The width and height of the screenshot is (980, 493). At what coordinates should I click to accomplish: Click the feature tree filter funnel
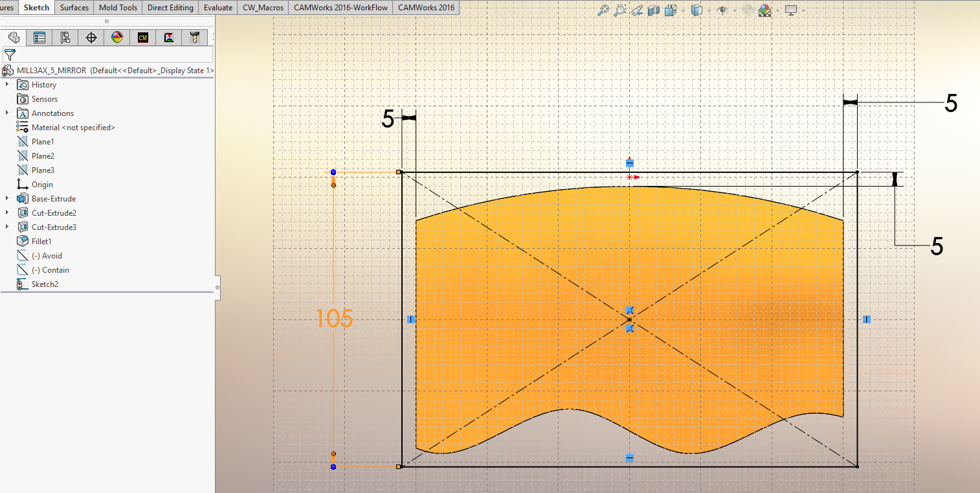coord(10,55)
